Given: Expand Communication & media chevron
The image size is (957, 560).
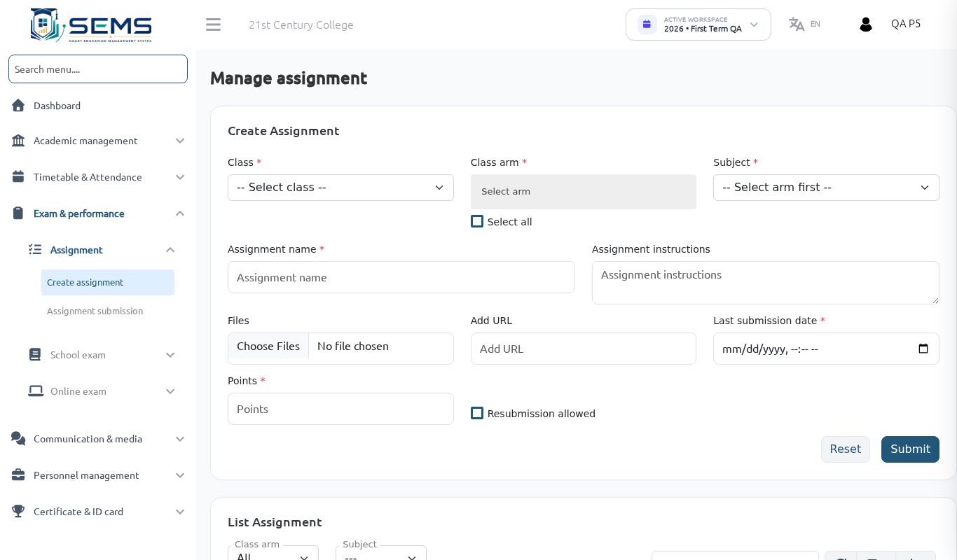Looking at the screenshot, I should [x=180, y=439].
